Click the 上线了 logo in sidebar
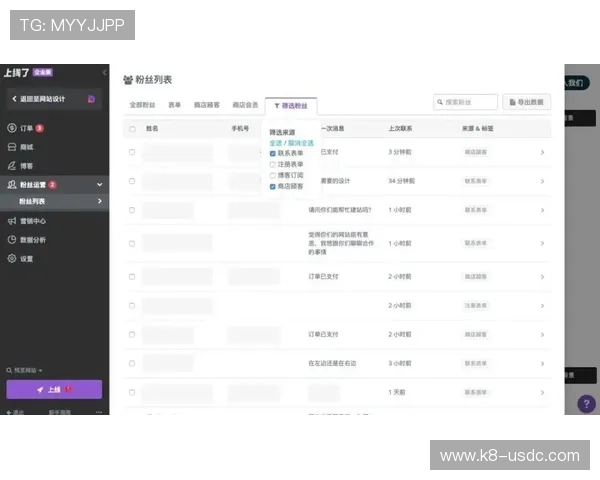This screenshot has width=600, height=480. coord(16,73)
